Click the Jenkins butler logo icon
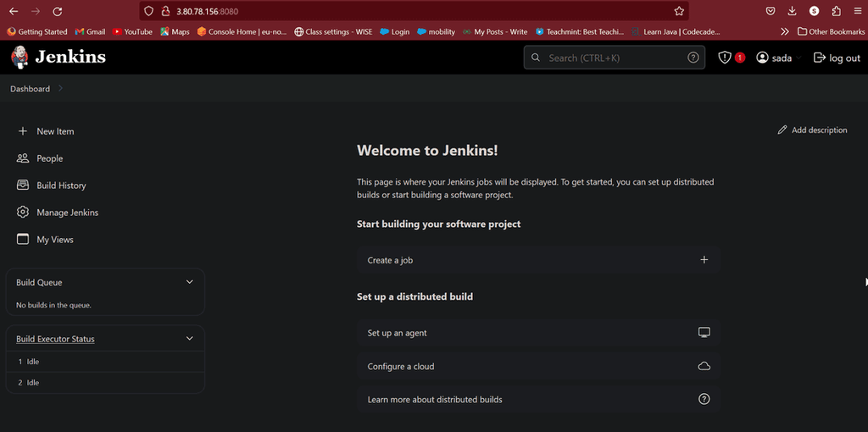868x432 pixels. (x=19, y=57)
